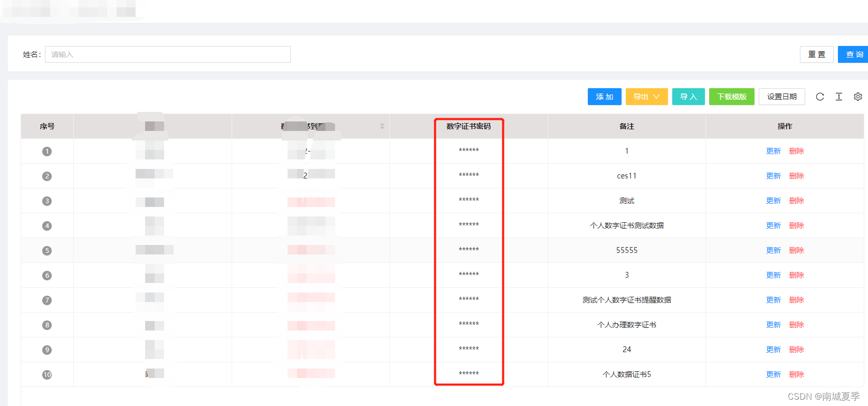Open the 导出 export dropdown
The height and width of the screenshot is (406, 868).
pos(646,97)
